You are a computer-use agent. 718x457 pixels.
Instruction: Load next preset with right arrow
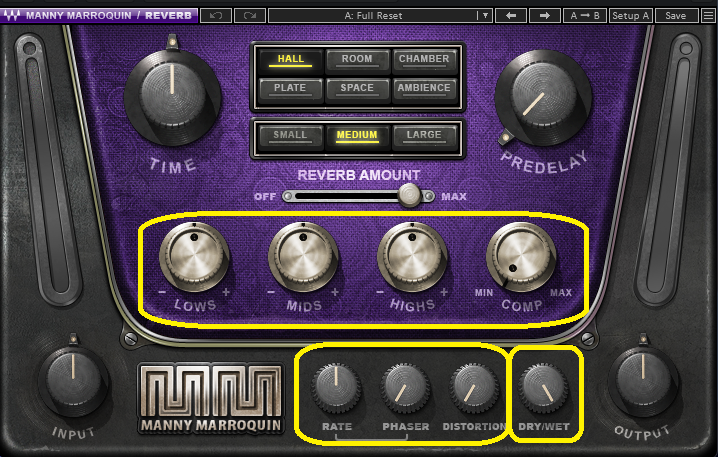[544, 16]
